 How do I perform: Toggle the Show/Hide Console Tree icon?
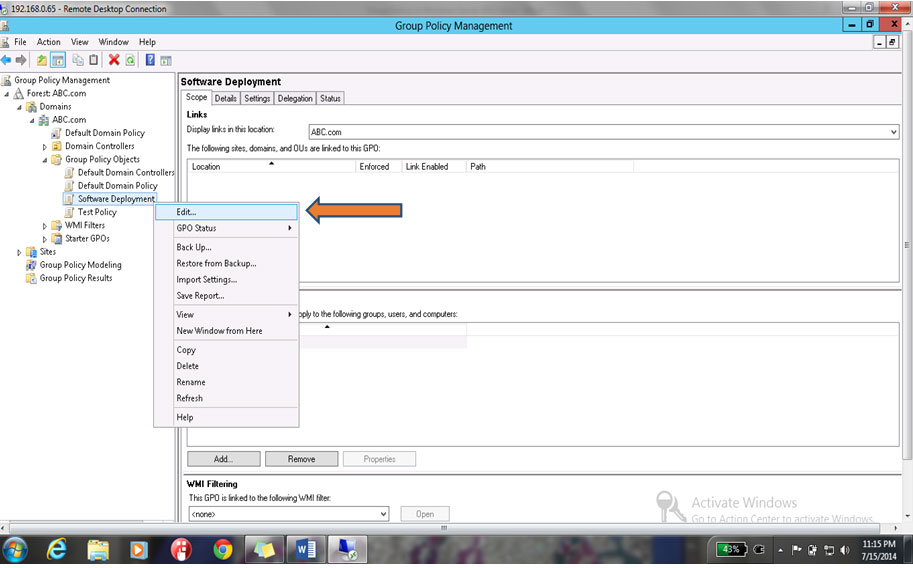(x=58, y=60)
